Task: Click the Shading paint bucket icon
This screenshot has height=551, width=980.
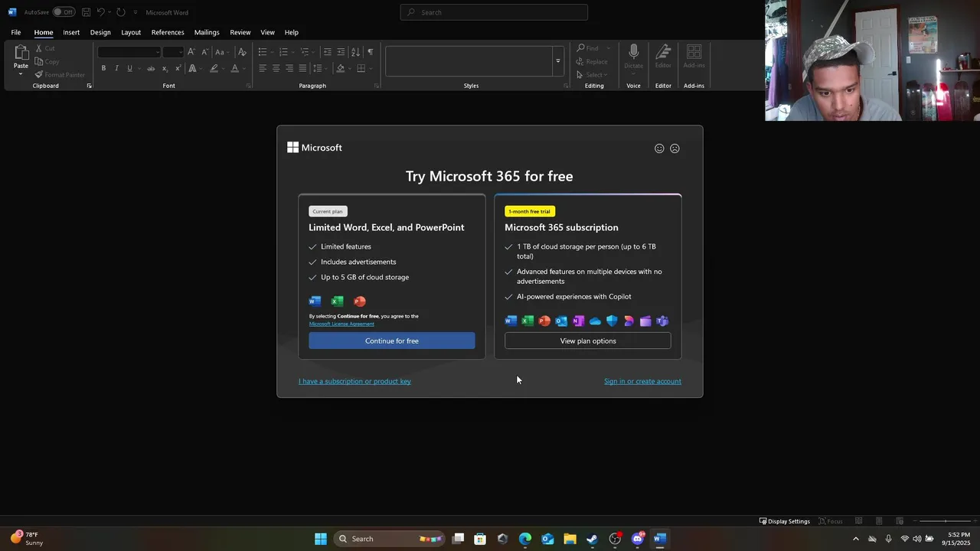Action: (x=341, y=68)
